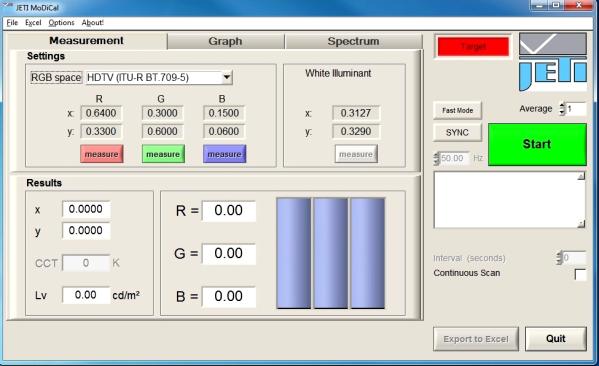Click the R y value 0.3300 field
Image resolution: width=599 pixels, height=366 pixels.
point(101,131)
